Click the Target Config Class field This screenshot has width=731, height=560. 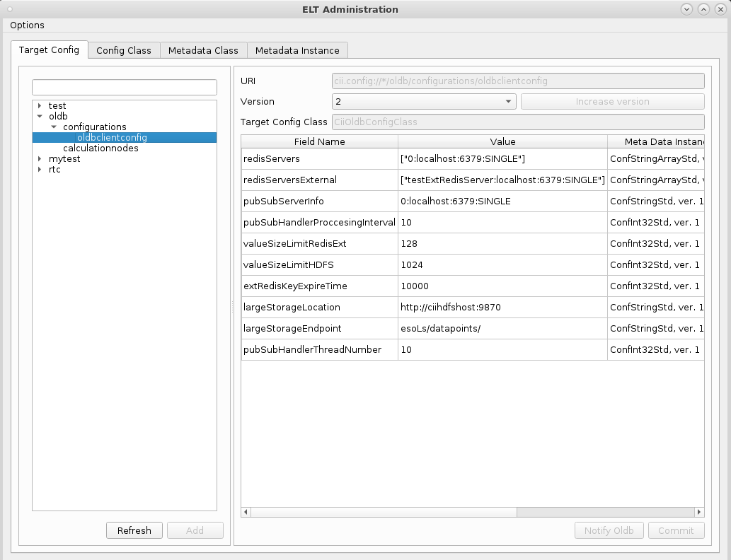pos(518,122)
